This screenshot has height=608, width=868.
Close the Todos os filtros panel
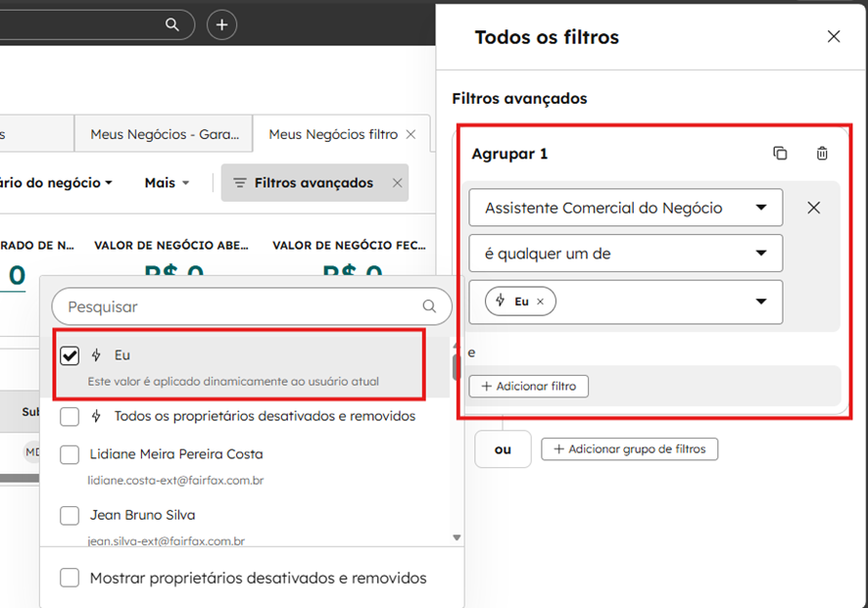834,36
